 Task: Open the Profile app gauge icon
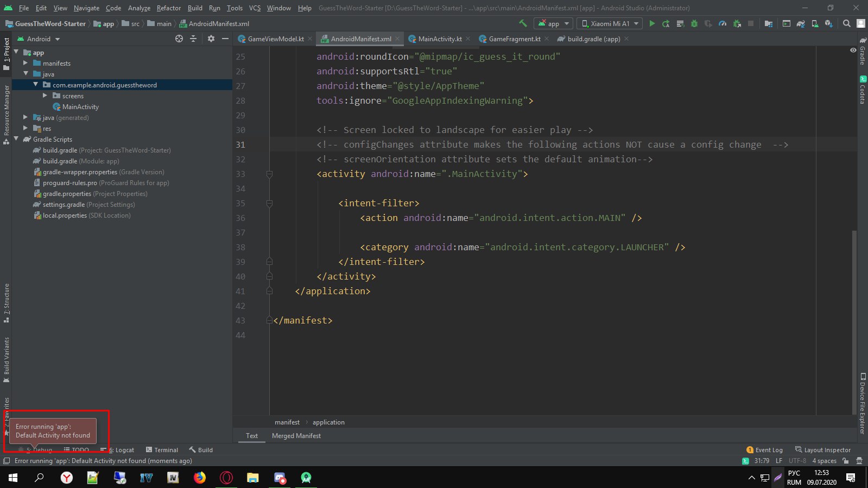(x=723, y=23)
